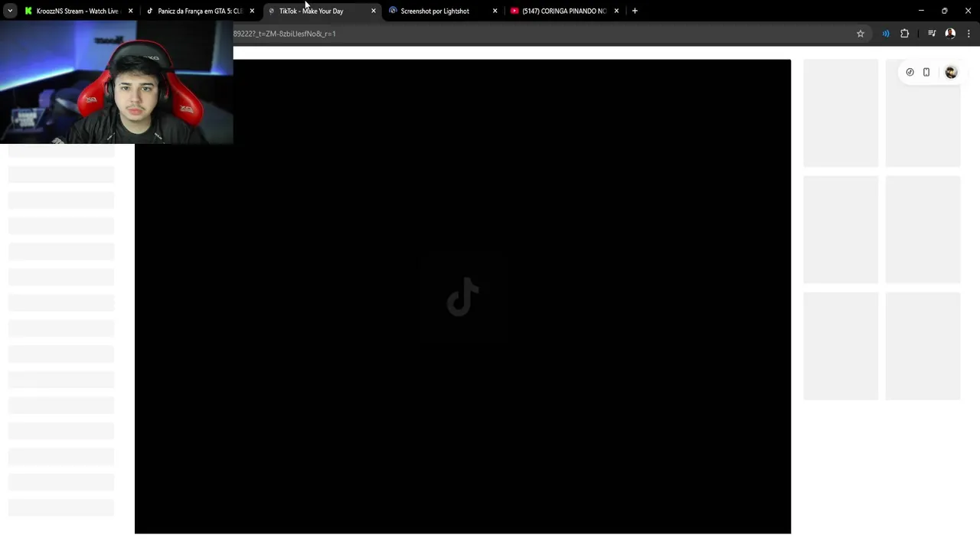
Task: Switch to the KroozzNS Stream tab
Action: 77,11
